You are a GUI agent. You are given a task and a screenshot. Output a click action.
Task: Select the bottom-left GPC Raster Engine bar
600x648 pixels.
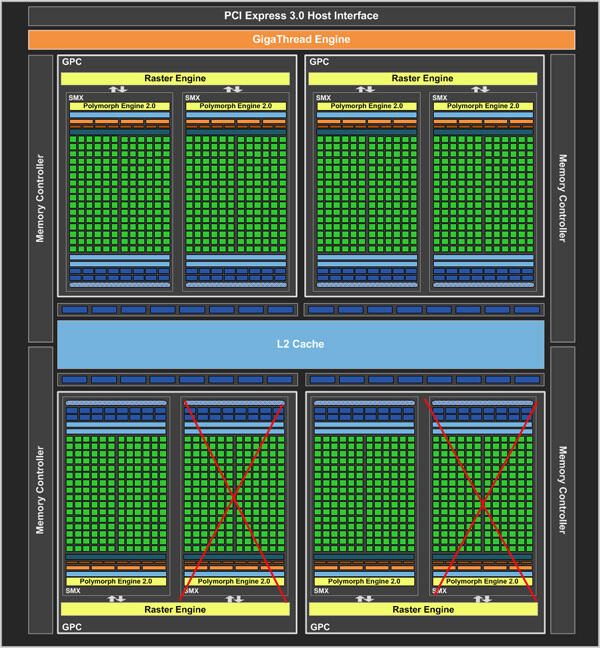click(175, 610)
